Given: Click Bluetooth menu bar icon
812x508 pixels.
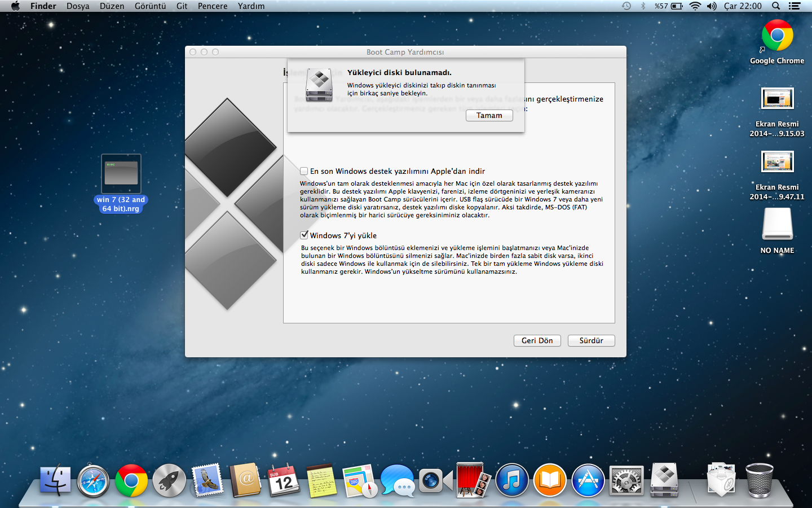Looking at the screenshot, I should pyautogui.click(x=643, y=6).
